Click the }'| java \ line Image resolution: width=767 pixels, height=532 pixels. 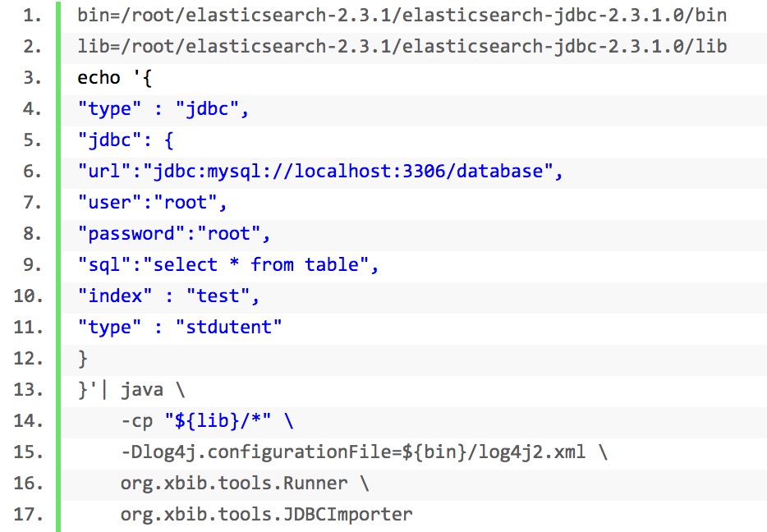click(131, 390)
